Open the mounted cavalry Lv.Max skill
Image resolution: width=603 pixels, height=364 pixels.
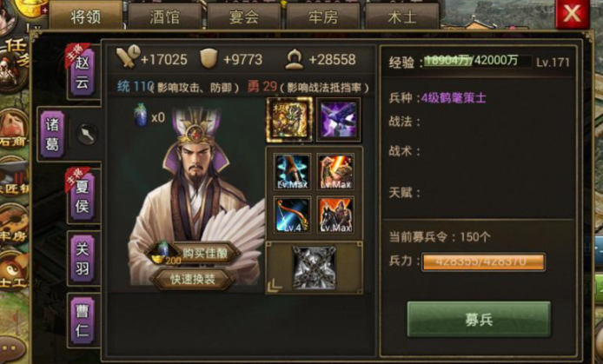[x=335, y=215]
